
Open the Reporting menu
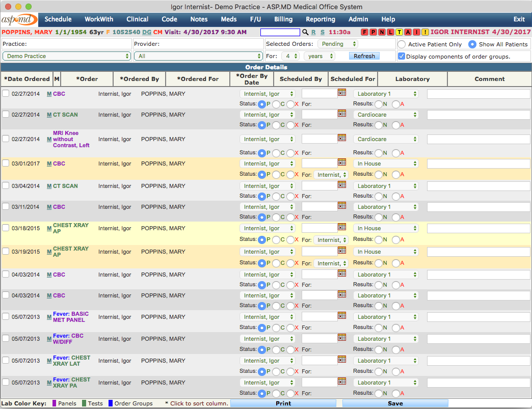click(321, 19)
